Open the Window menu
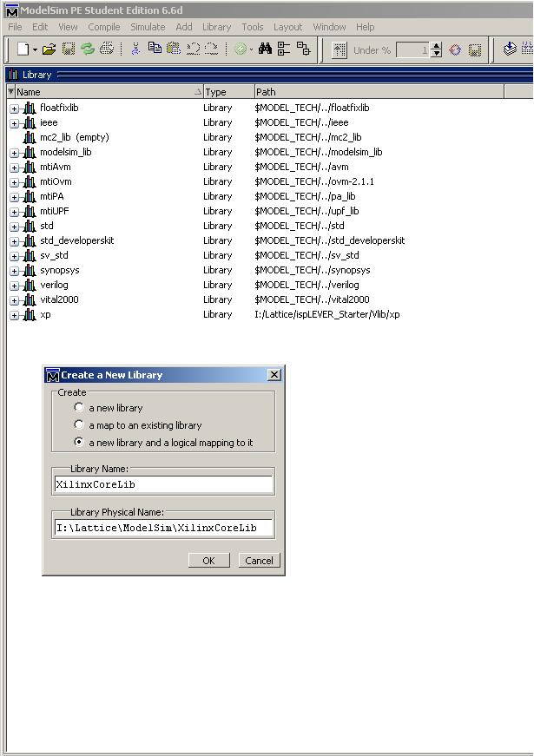 [x=329, y=27]
